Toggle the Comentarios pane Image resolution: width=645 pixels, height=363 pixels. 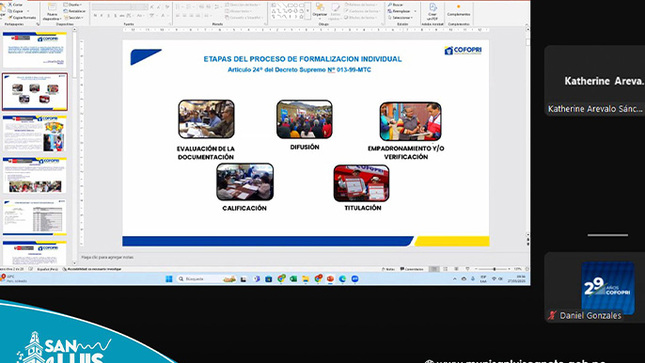pyautogui.click(x=412, y=269)
